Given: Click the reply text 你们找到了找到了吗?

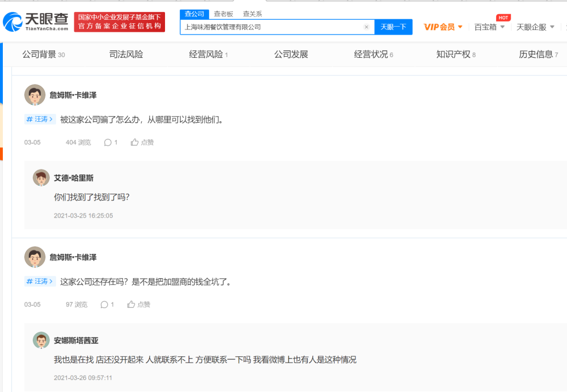Looking at the screenshot, I should pos(91,197).
